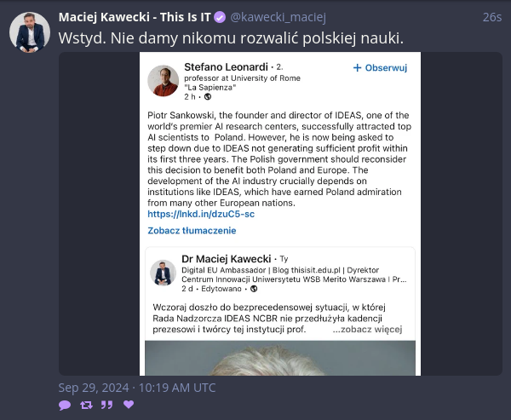511x420 pixels.
Task: Click the Maciej Kawecki - This Is IT name
Action: (x=135, y=17)
